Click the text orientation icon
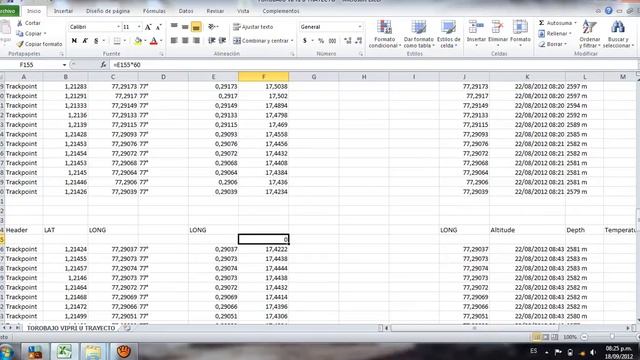 coord(212,27)
